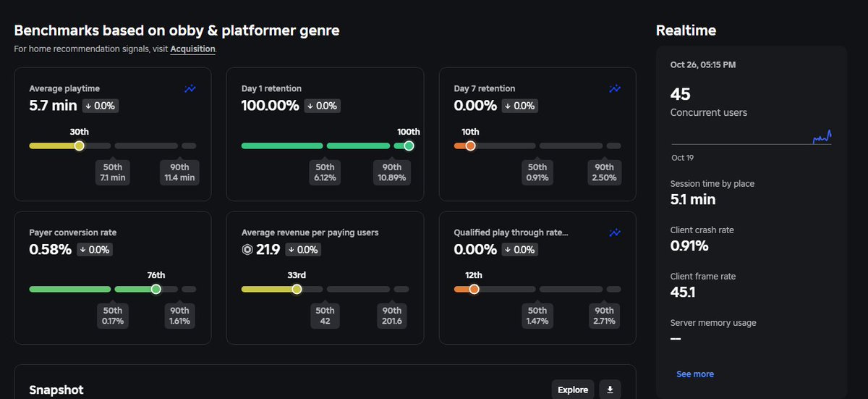Click the concurrent users sparkline chart
Image resolution: width=868 pixels, height=399 pixels.
[x=751, y=137]
